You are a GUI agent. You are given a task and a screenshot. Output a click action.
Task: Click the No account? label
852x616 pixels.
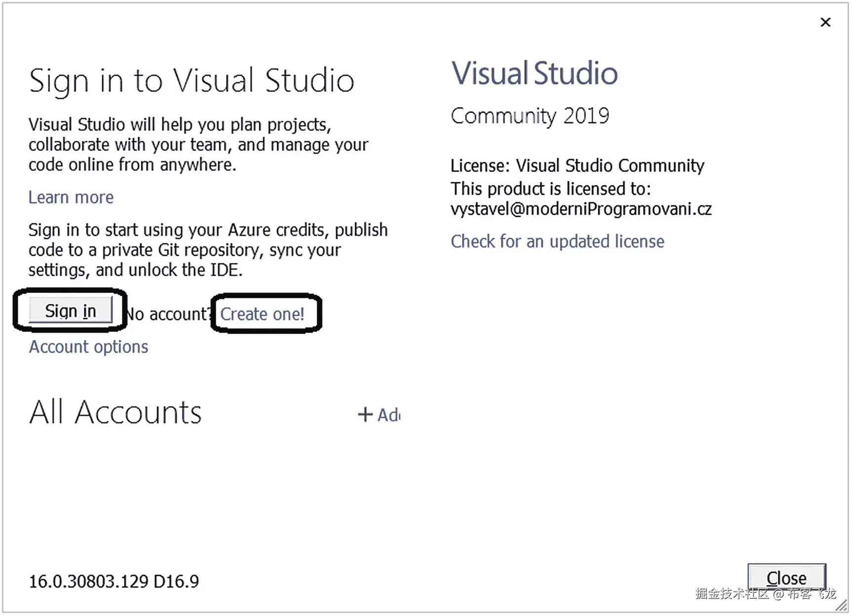(168, 314)
